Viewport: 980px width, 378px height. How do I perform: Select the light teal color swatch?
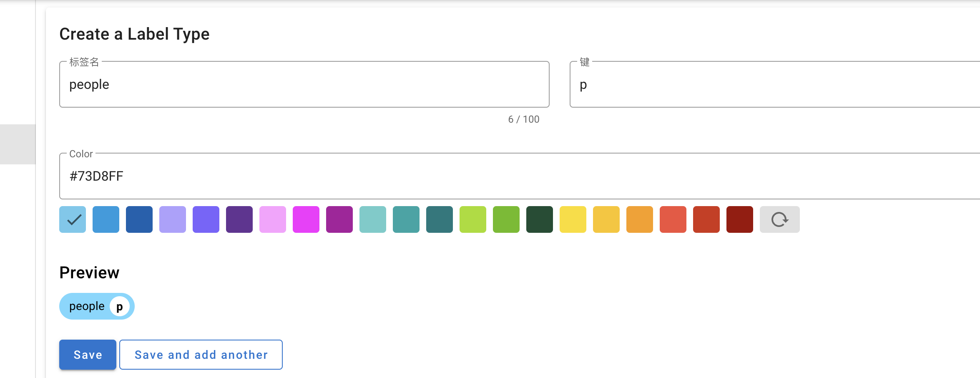pos(373,219)
